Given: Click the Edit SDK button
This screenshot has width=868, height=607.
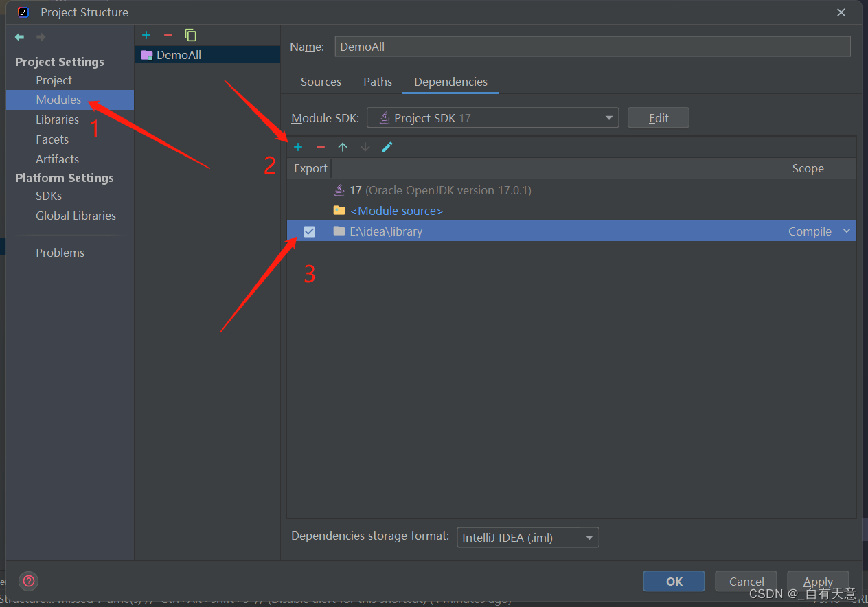Looking at the screenshot, I should 658,118.
